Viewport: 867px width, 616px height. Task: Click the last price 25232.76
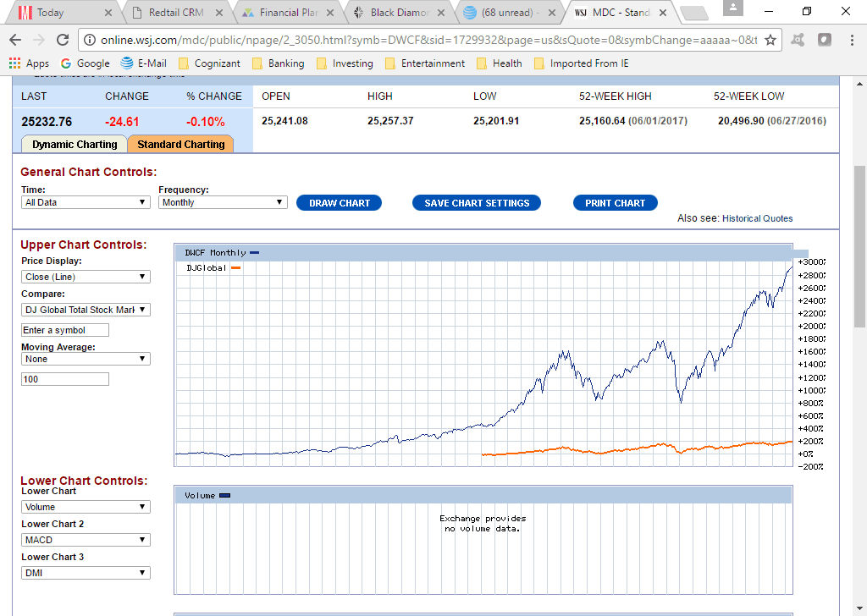(x=47, y=122)
